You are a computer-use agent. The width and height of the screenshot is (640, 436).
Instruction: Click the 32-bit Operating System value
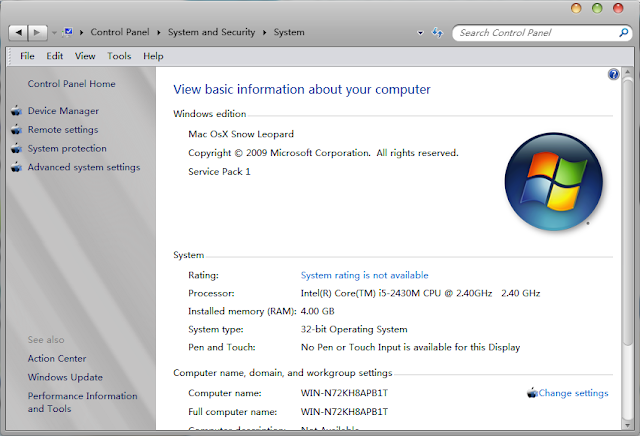tap(354, 329)
